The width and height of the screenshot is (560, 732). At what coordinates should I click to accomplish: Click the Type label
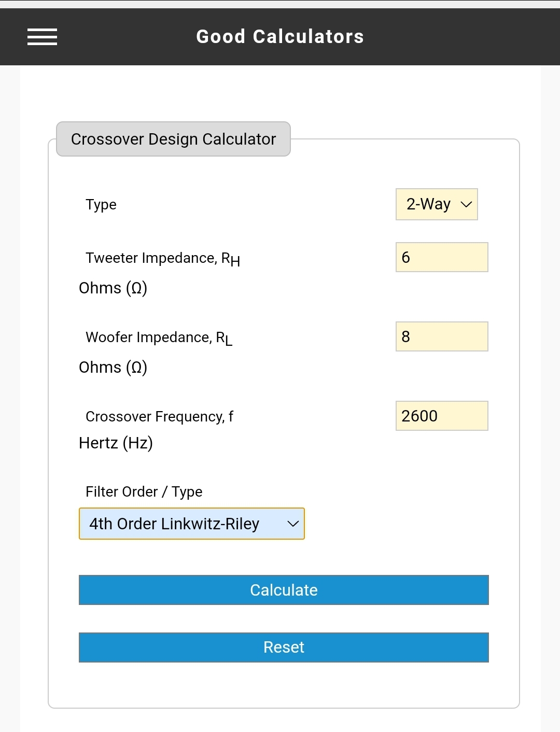pos(101,205)
